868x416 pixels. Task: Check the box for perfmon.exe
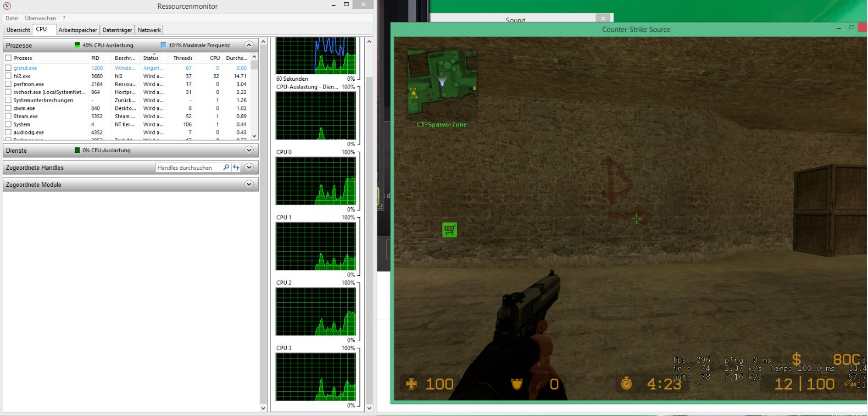8,84
